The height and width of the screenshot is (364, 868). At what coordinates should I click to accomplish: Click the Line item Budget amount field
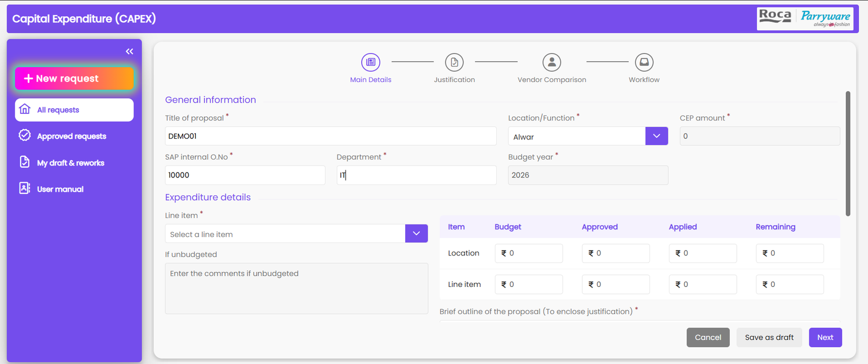529,284
